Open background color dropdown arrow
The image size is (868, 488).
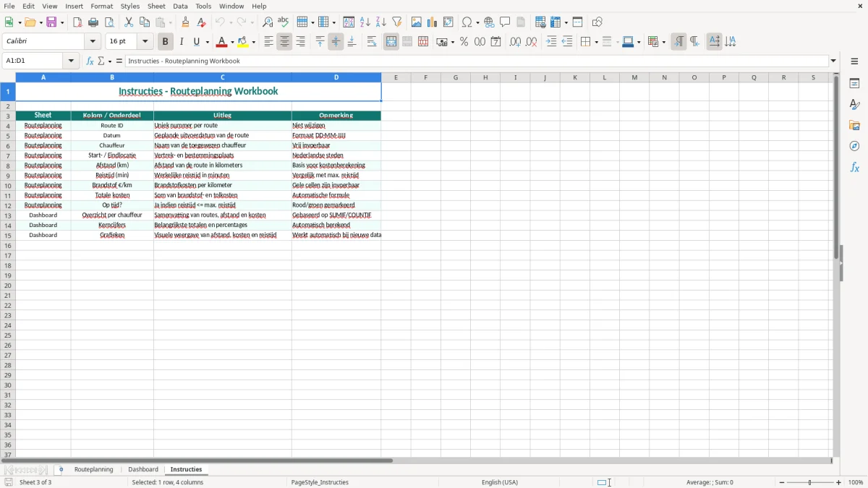(254, 42)
